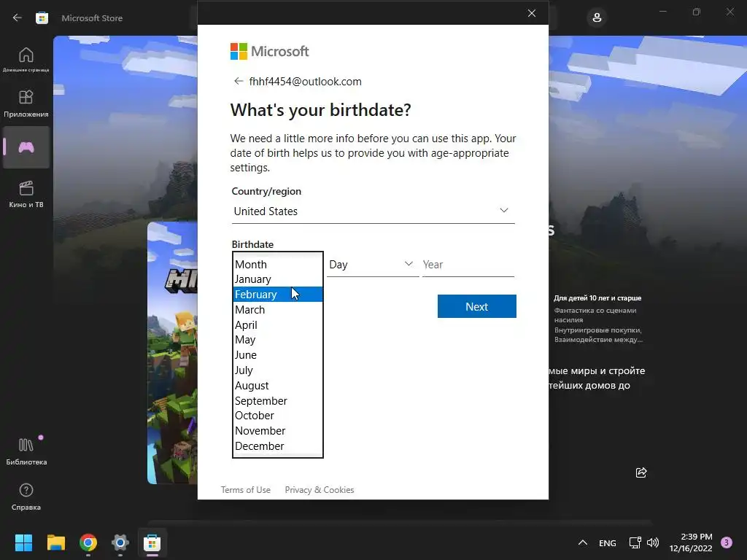Select January in the month list

[278, 279]
